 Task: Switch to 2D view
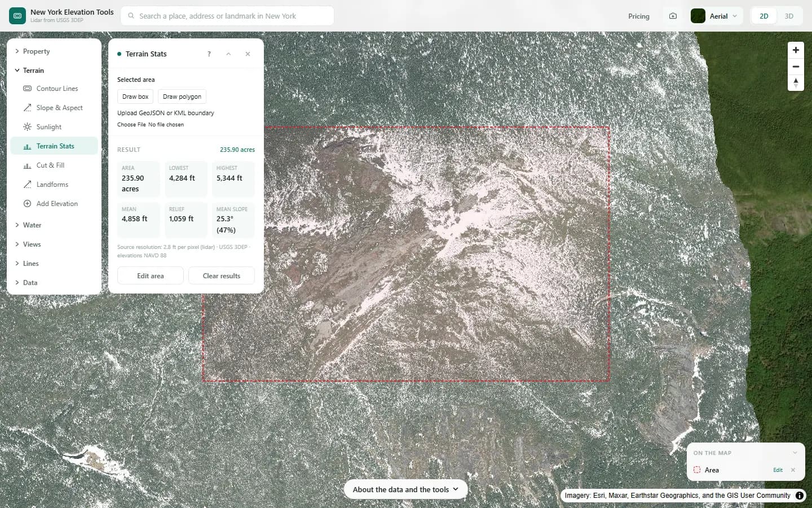click(764, 16)
